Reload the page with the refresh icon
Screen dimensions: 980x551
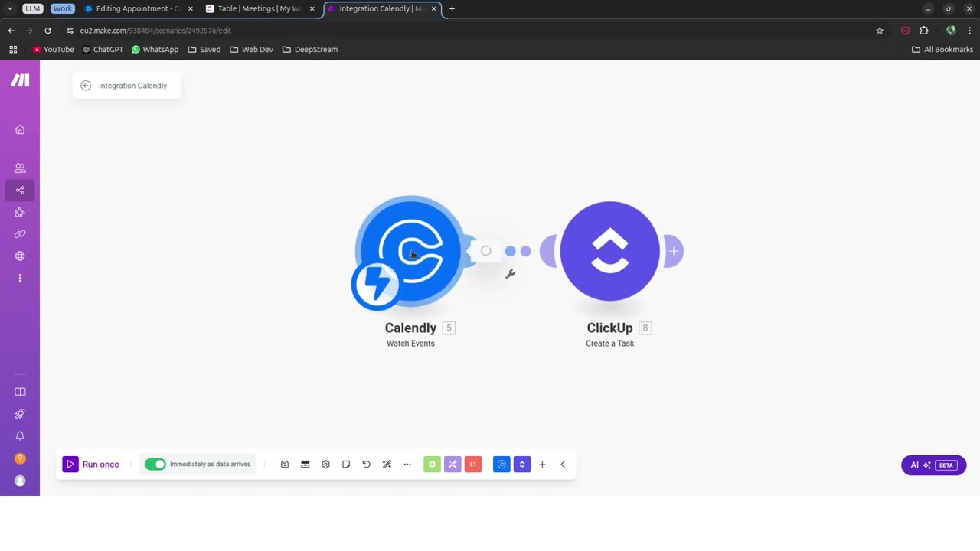pyautogui.click(x=47, y=31)
